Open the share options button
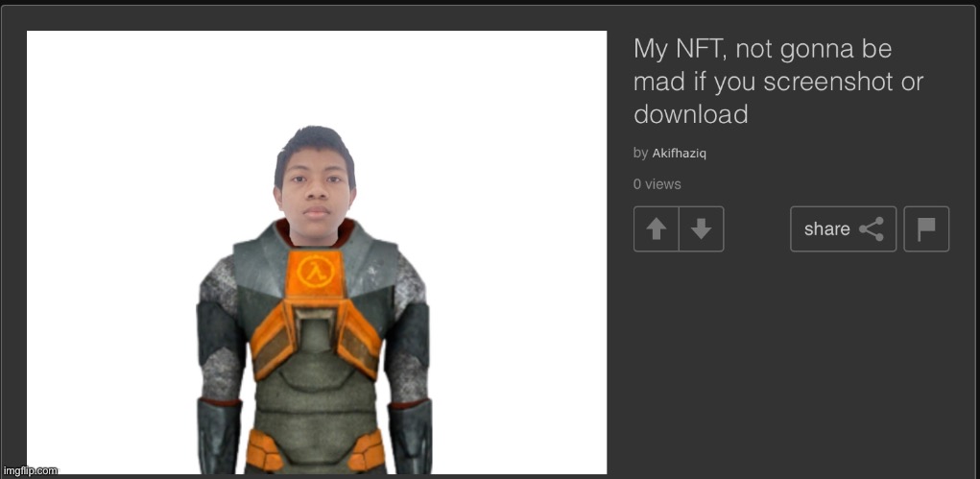This screenshot has height=479, width=980. (843, 228)
